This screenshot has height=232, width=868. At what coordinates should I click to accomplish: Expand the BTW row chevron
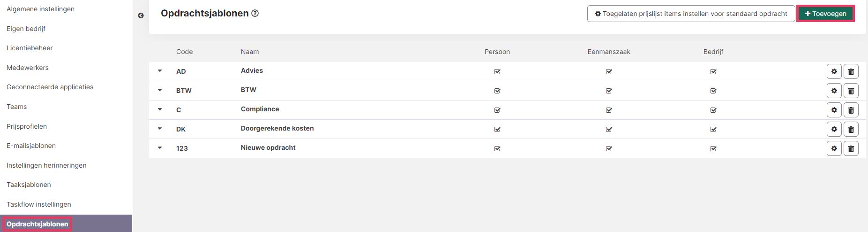pyautogui.click(x=160, y=90)
